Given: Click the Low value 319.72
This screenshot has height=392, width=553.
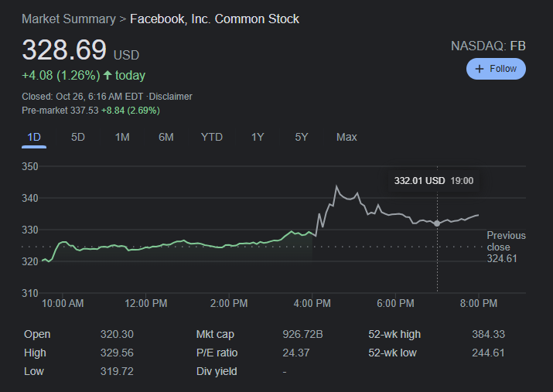Looking at the screenshot, I should [117, 372].
